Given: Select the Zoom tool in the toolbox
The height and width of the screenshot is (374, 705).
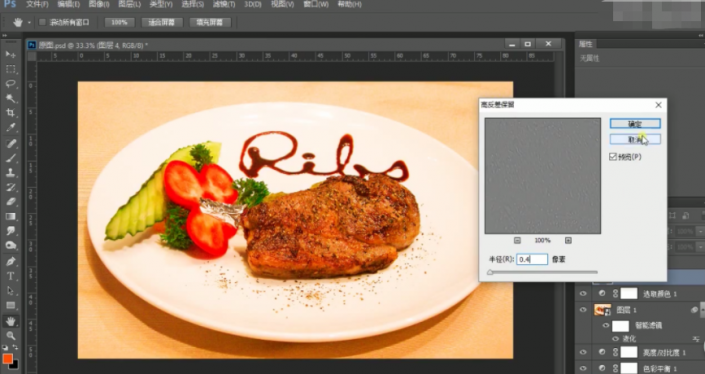Looking at the screenshot, I should [x=10, y=336].
